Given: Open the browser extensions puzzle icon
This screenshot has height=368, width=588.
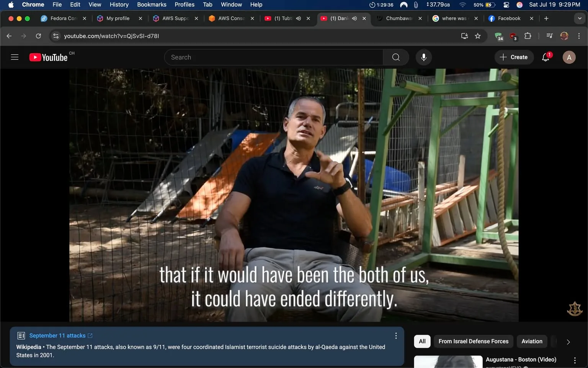Looking at the screenshot, I should [x=528, y=36].
